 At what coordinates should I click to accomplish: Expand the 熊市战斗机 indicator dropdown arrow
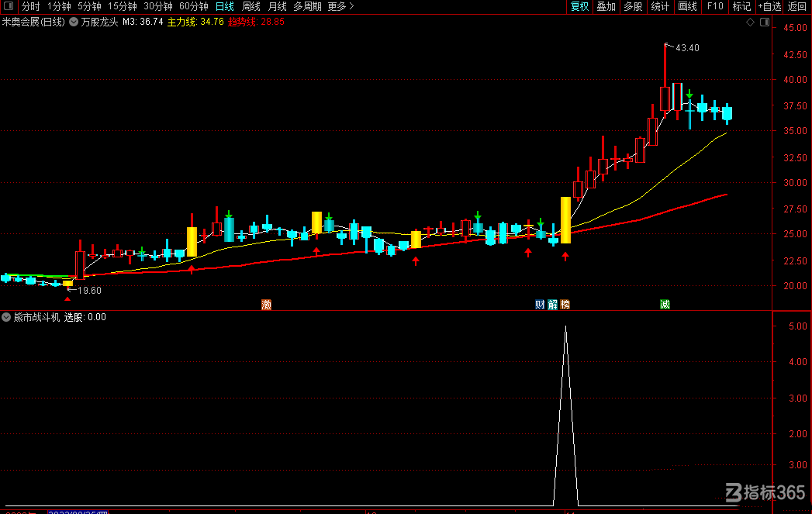[6, 317]
